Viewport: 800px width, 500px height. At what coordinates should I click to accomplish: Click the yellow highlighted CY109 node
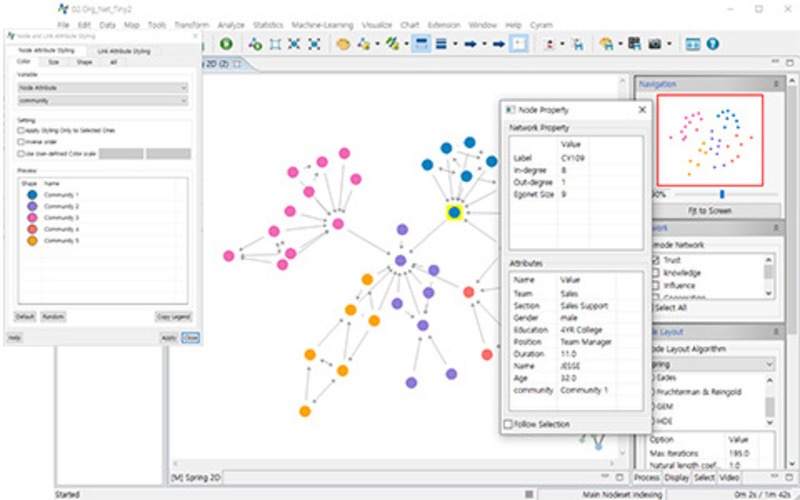[x=454, y=212]
